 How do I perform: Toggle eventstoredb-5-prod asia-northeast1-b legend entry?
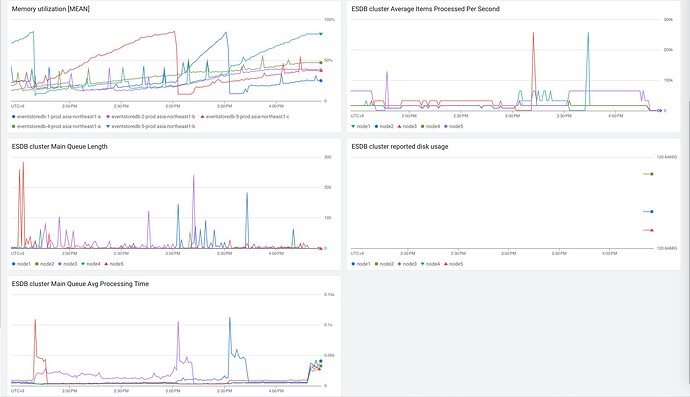(150, 126)
